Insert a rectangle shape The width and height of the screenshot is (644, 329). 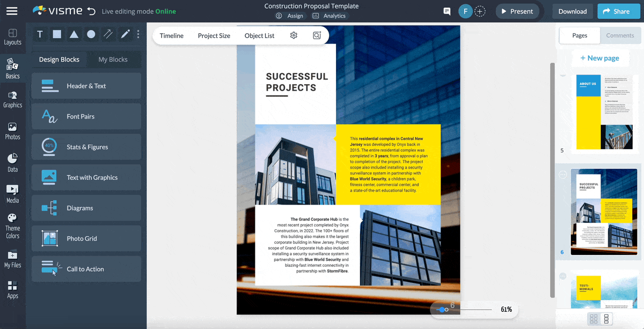(57, 34)
